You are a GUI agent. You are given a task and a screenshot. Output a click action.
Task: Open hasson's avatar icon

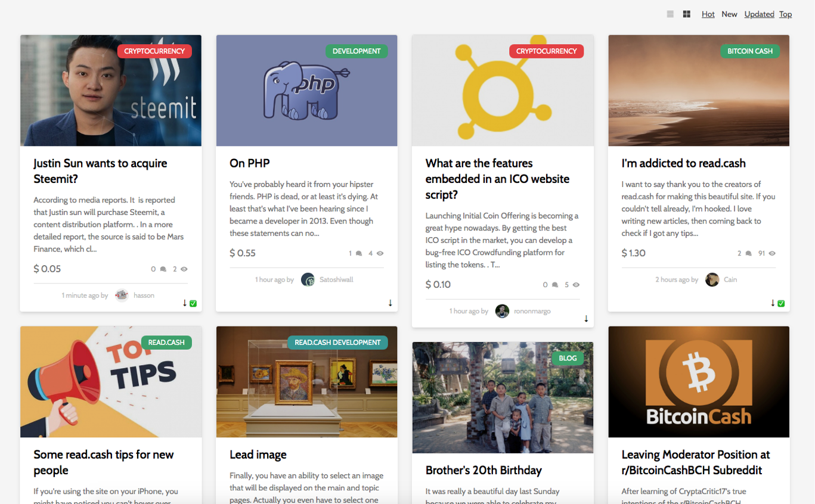(122, 295)
